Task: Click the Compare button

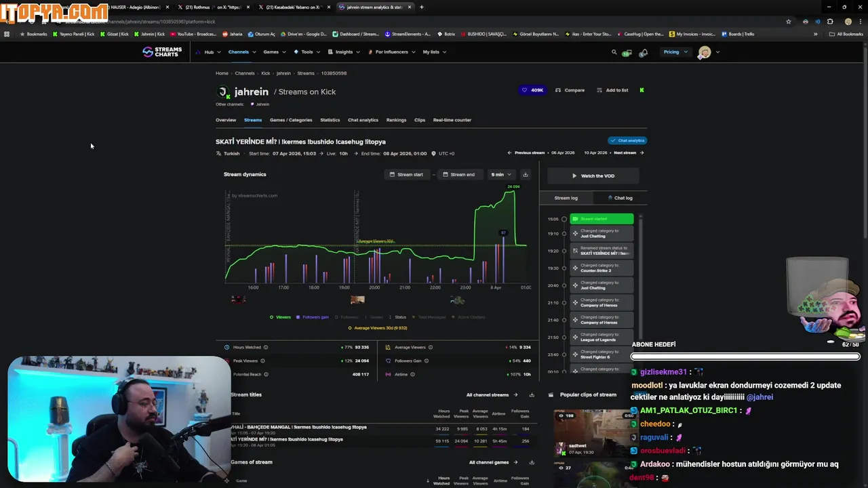Action: pyautogui.click(x=570, y=90)
